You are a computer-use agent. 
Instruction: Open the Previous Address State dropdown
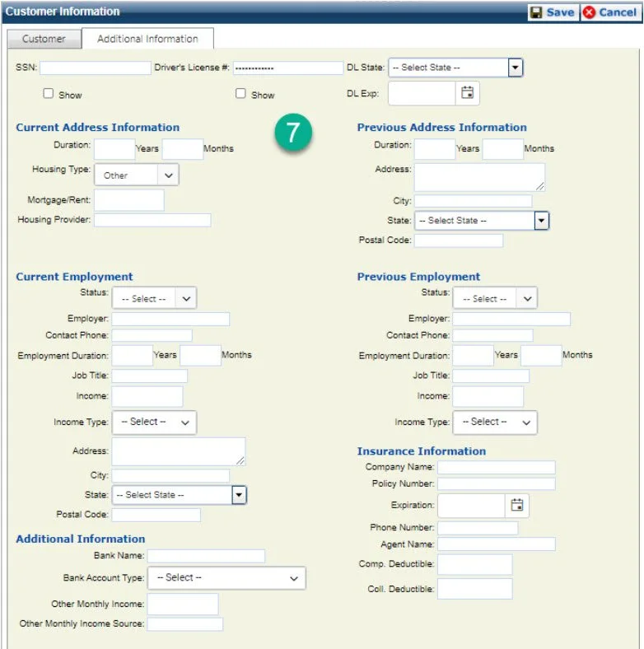click(x=482, y=221)
